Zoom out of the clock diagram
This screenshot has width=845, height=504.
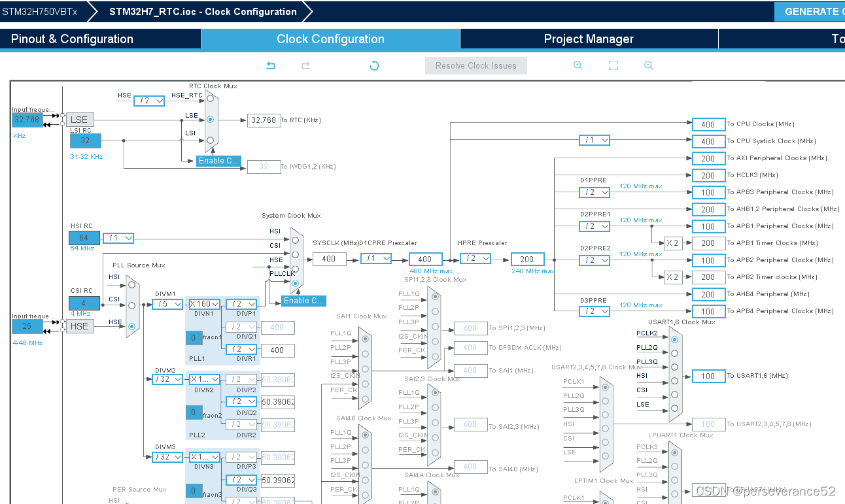649,65
